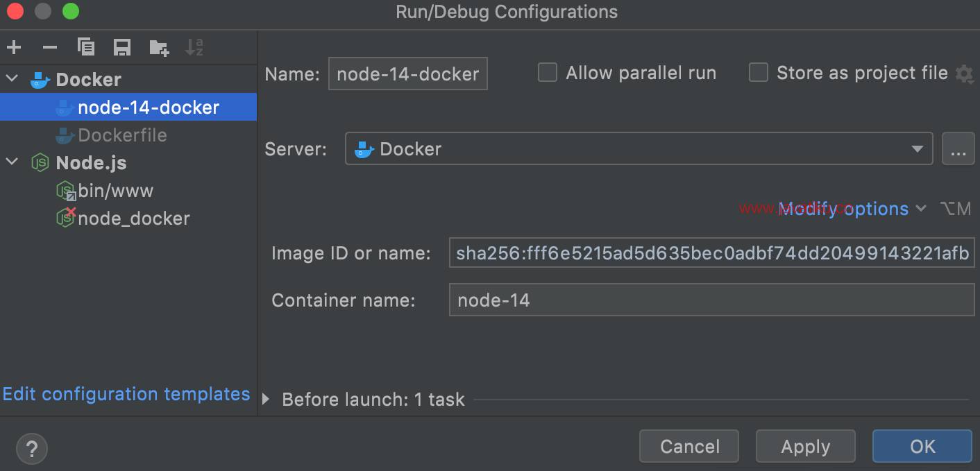The width and height of the screenshot is (980, 471).
Task: Sort configurations alphabetically
Action: [194, 47]
